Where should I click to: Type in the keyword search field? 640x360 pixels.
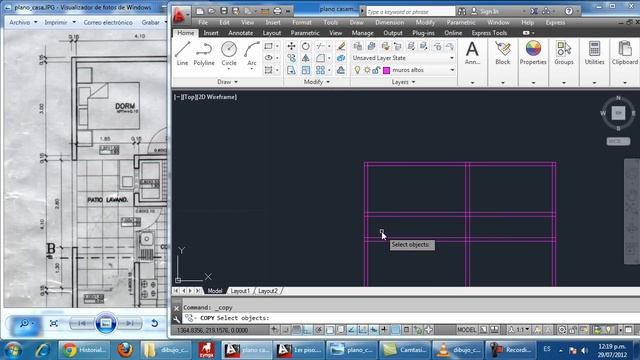[x=410, y=12]
